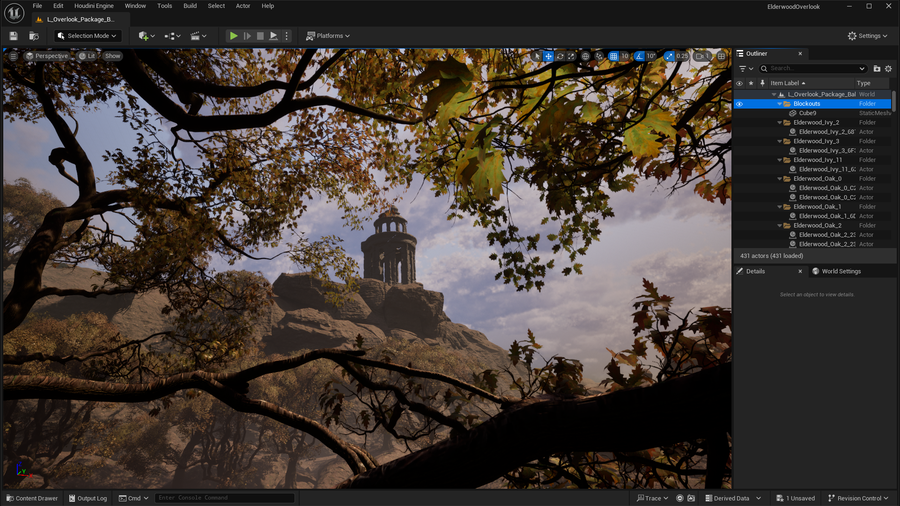Switch to the World Settings tab

coord(836,271)
